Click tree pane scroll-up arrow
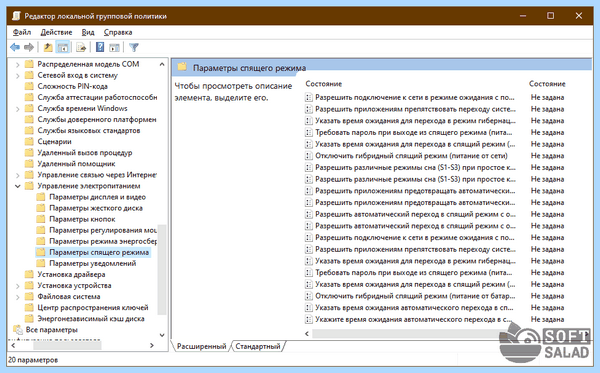This screenshot has height=373, width=600. (x=162, y=64)
